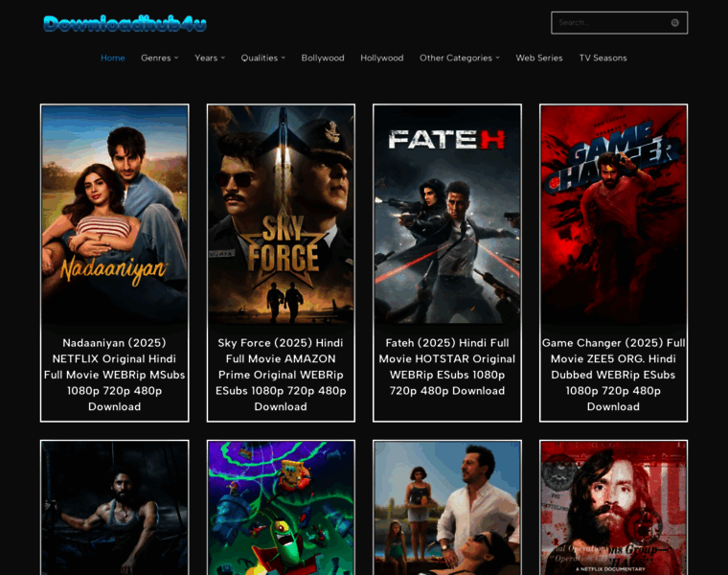Viewport: 728px width, 575px height.
Task: Open the Fateh movie poster
Action: click(x=447, y=214)
